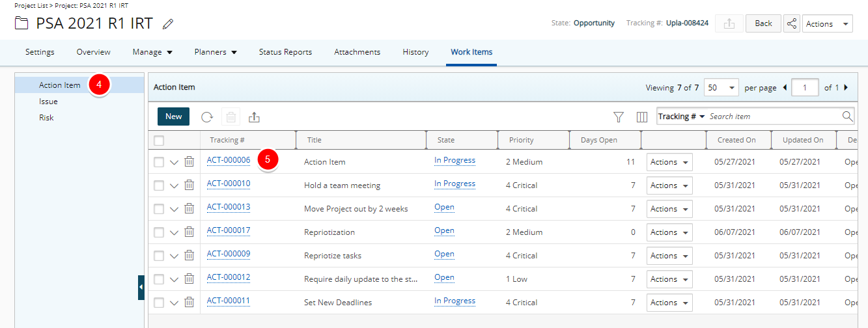Viewport: 868px width, 328px height.
Task: Expand row details for ACT-000006
Action: [174, 162]
